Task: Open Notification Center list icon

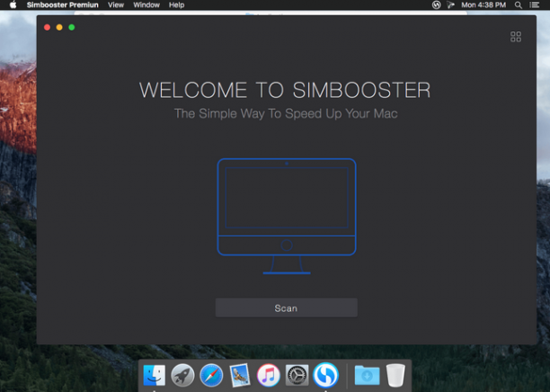Action: 534,4
